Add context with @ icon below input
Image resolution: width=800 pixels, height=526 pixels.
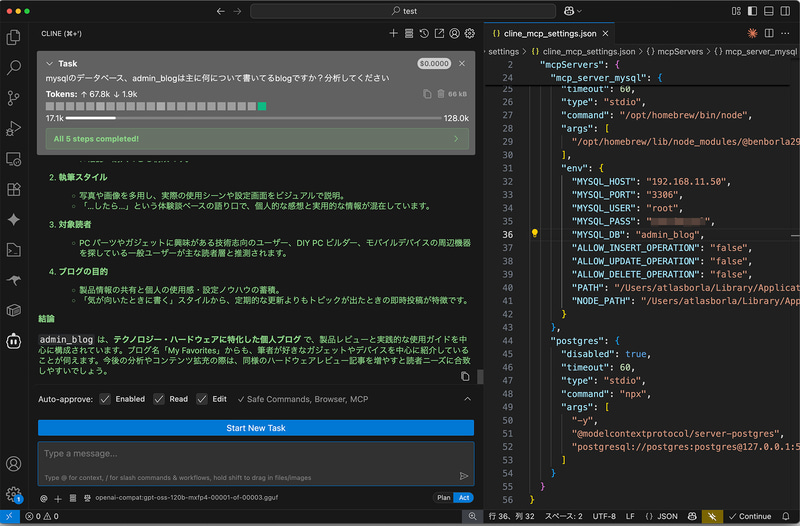tap(44, 498)
